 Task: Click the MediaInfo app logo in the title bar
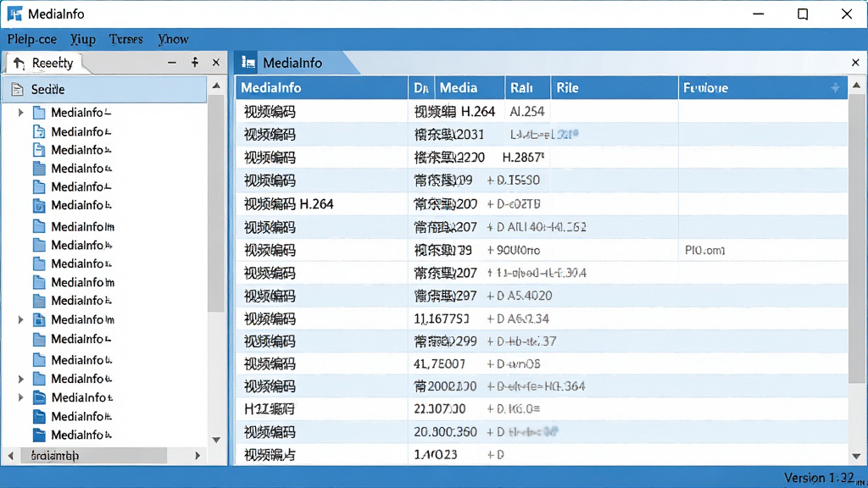click(14, 14)
